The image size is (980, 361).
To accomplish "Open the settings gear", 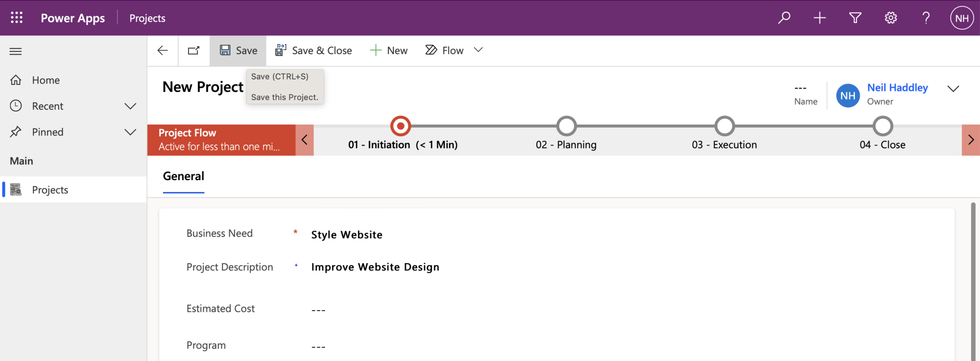I will pos(891,18).
